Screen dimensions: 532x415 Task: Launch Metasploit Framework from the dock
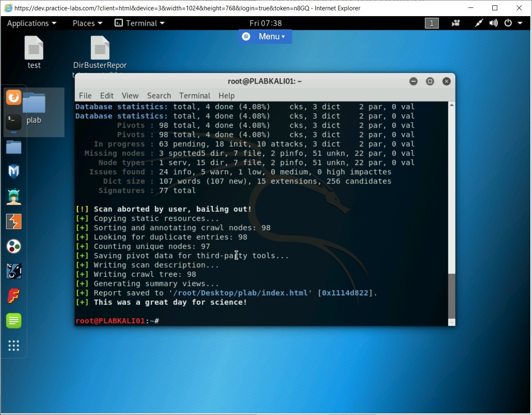pyautogui.click(x=14, y=172)
